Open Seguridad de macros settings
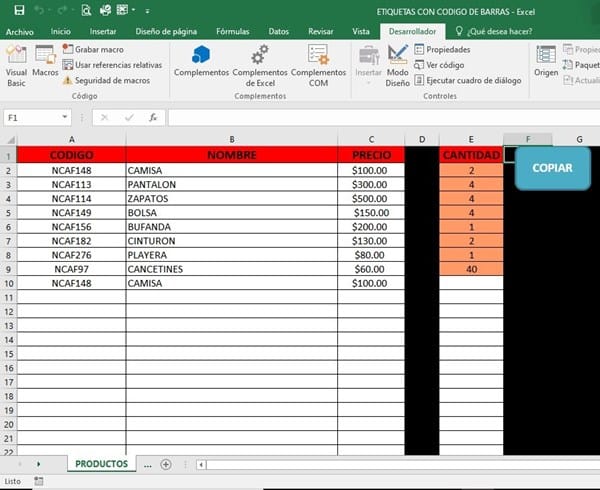Image resolution: width=600 pixels, height=490 pixels. [105, 80]
